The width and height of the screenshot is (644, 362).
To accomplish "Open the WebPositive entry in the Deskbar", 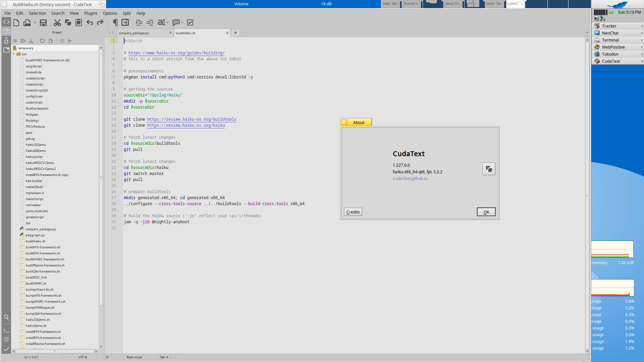I will (x=618, y=47).
